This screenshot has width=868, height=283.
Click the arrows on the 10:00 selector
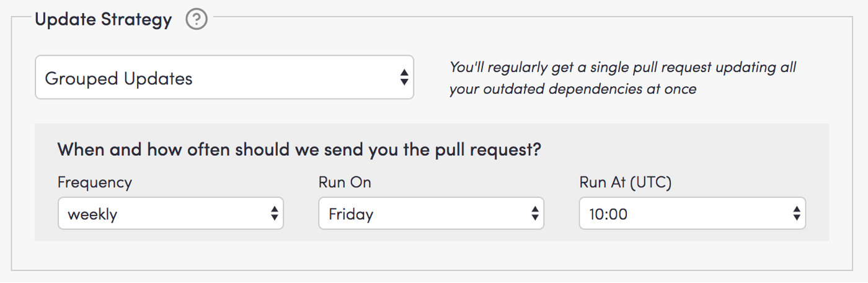click(797, 214)
